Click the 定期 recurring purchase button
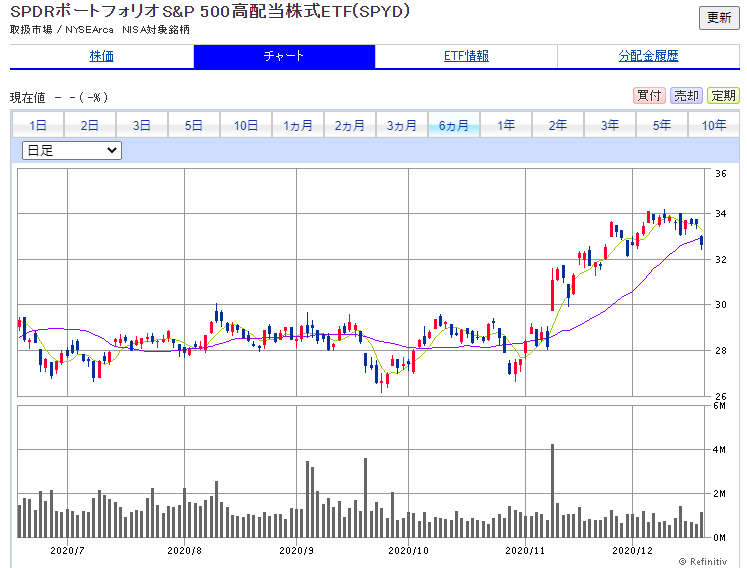This screenshot has height=568, width=747. [723, 96]
